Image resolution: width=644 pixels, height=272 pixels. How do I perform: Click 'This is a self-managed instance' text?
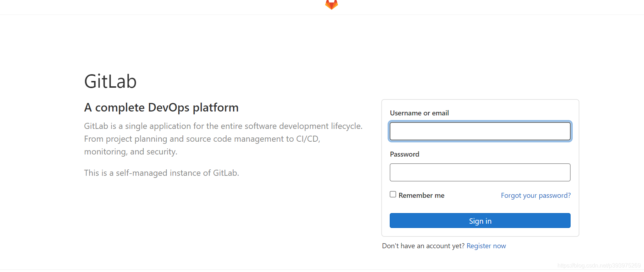162,173
